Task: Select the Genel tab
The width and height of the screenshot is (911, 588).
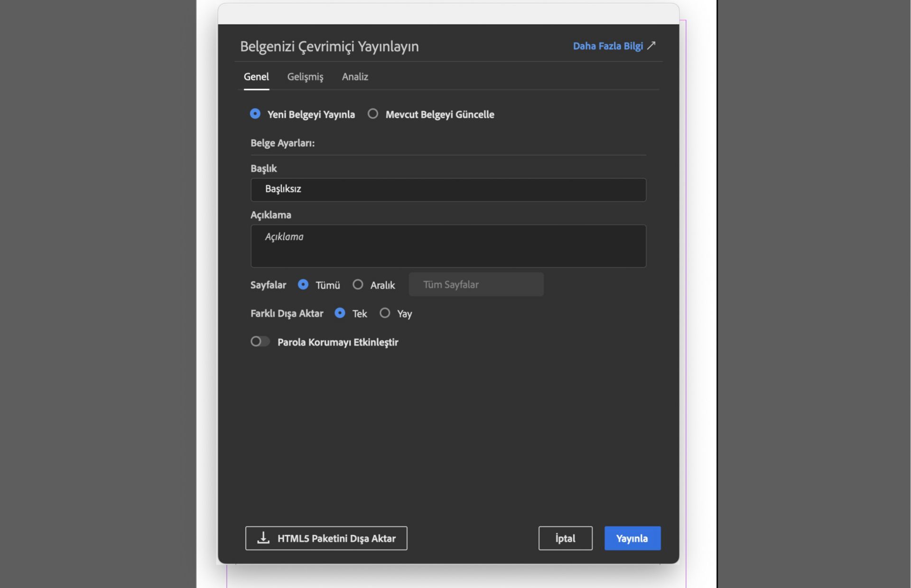Action: (x=256, y=77)
